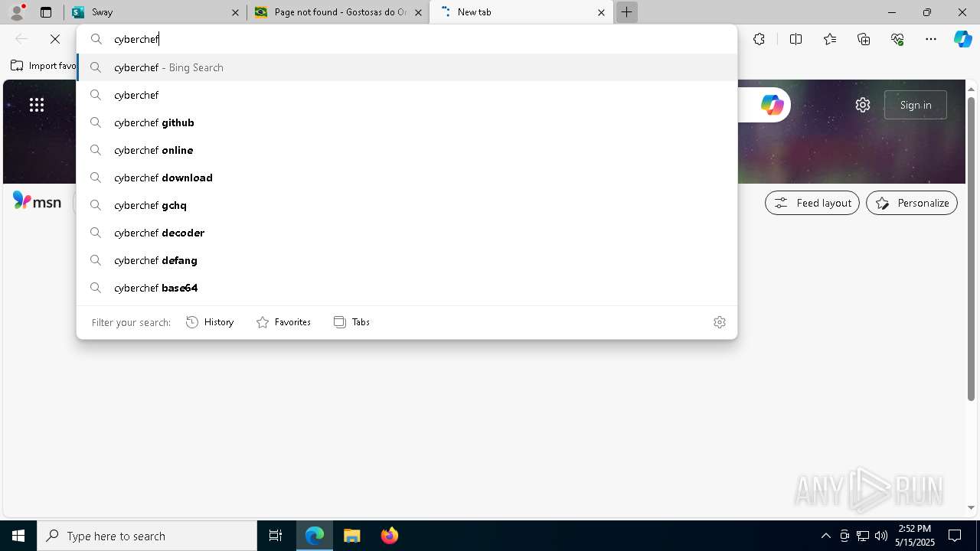Filter search by History

[210, 322]
